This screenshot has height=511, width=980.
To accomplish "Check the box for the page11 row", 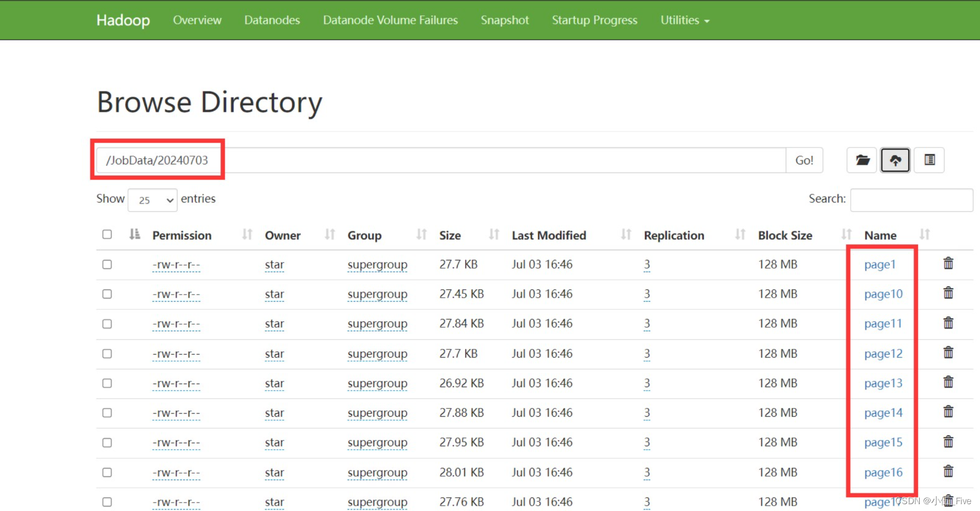I will point(107,323).
